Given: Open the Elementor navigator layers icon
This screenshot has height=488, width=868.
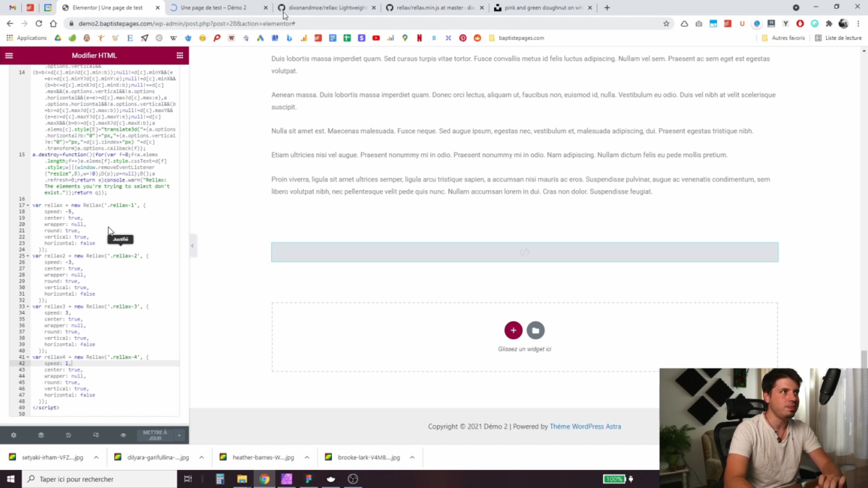Looking at the screenshot, I should tap(41, 435).
